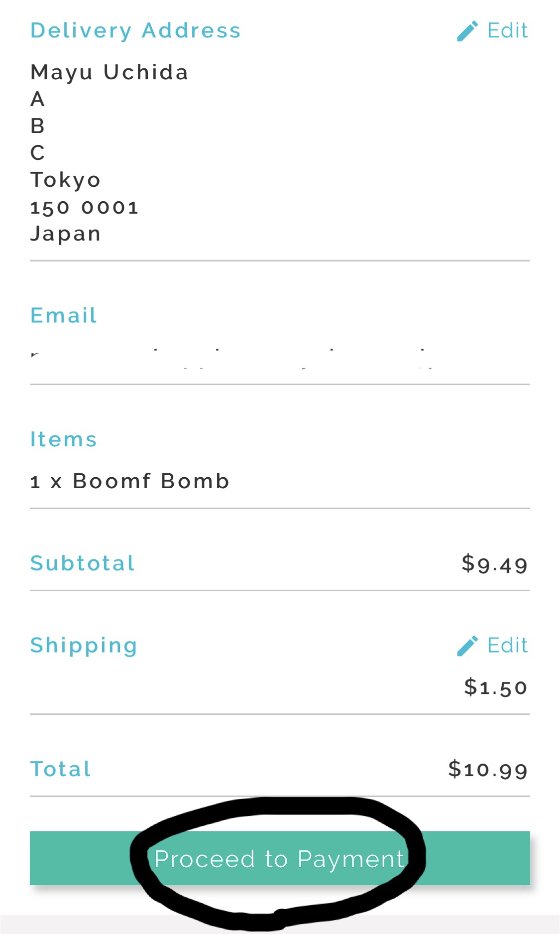Select the Delivery Address heading
560x934 pixels.
(135, 31)
